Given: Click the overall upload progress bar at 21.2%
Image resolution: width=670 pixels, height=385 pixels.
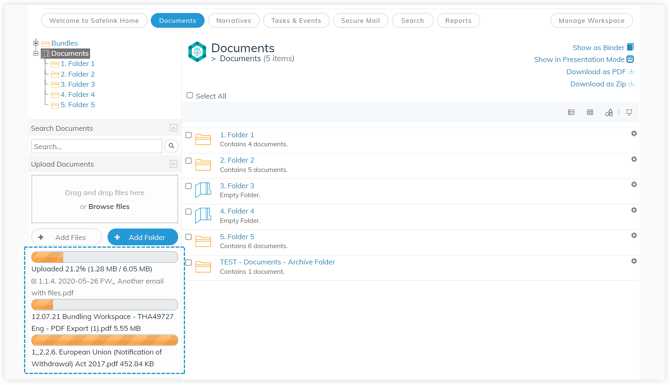Looking at the screenshot, I should tap(105, 257).
